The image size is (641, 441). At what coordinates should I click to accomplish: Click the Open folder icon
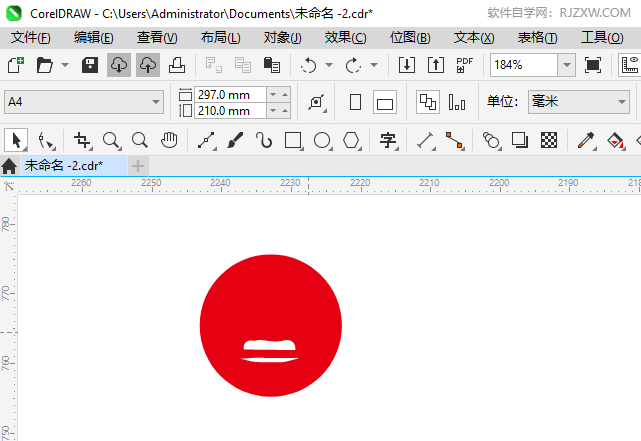pyautogui.click(x=45, y=65)
